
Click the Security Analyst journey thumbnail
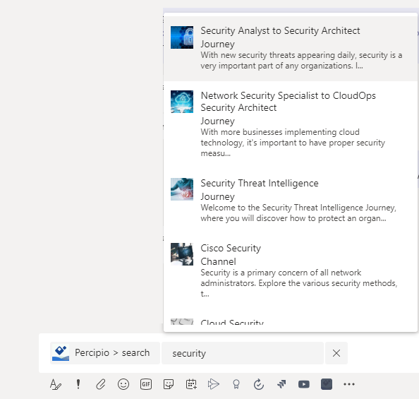coord(182,37)
